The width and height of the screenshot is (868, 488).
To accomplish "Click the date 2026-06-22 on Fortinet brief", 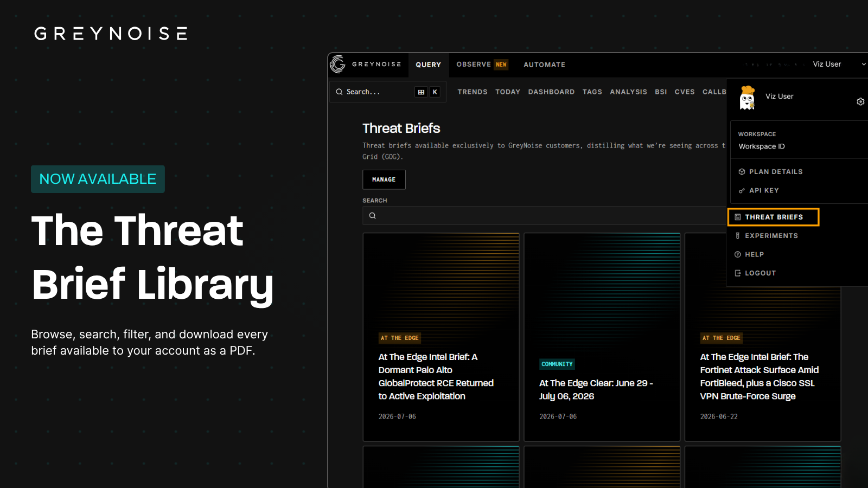I will [x=719, y=416].
